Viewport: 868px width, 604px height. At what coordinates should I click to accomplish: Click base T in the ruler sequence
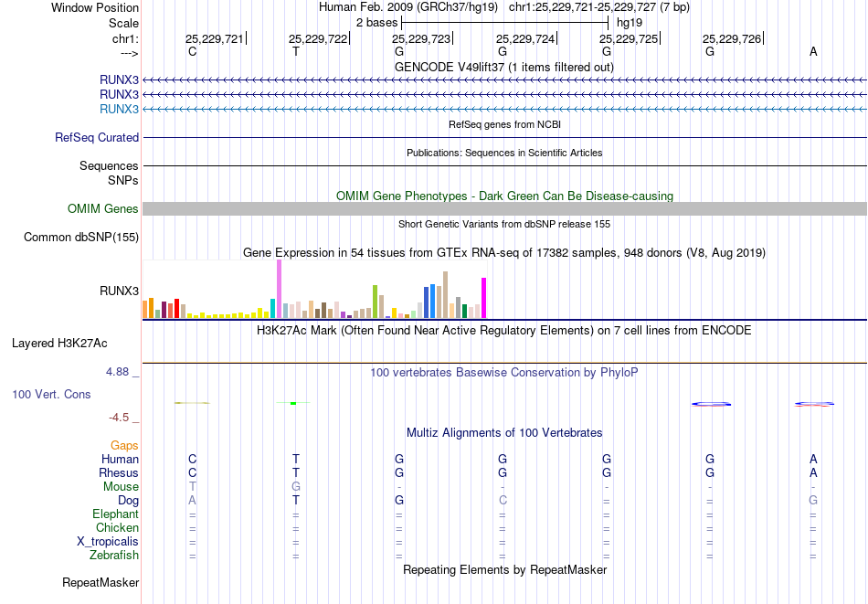point(296,51)
